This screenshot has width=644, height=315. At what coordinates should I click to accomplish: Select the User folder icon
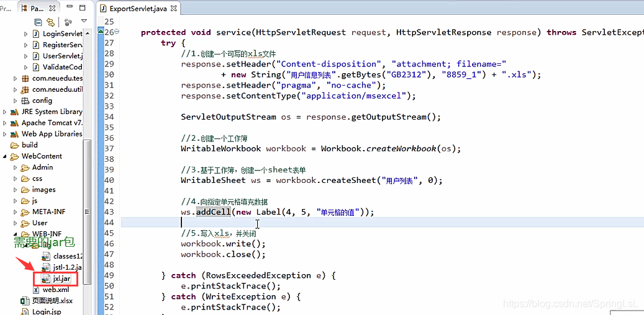(x=25, y=223)
